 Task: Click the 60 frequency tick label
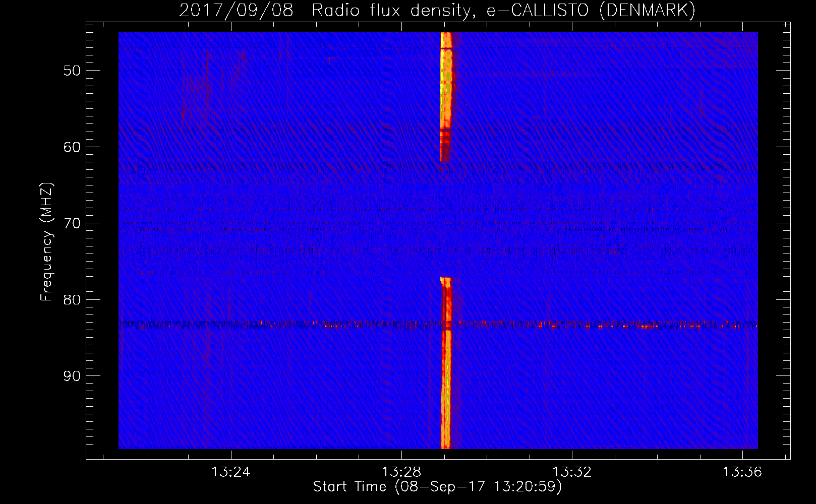72,147
